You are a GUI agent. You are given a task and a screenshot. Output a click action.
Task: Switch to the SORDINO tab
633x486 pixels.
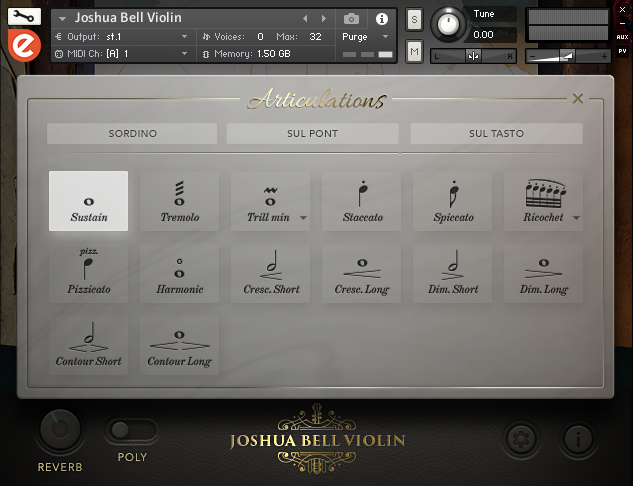coord(132,134)
